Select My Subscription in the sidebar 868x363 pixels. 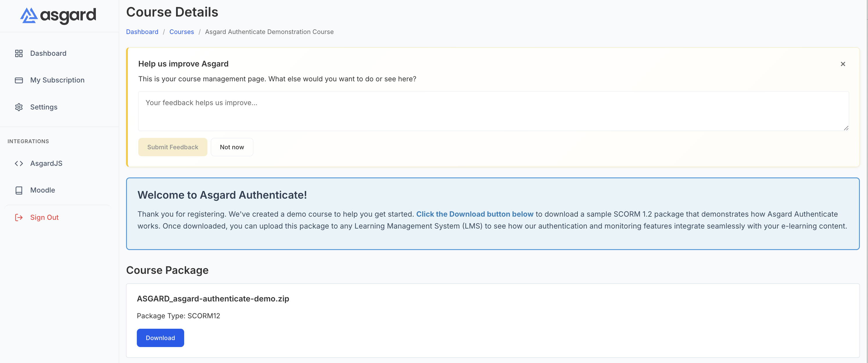click(57, 80)
